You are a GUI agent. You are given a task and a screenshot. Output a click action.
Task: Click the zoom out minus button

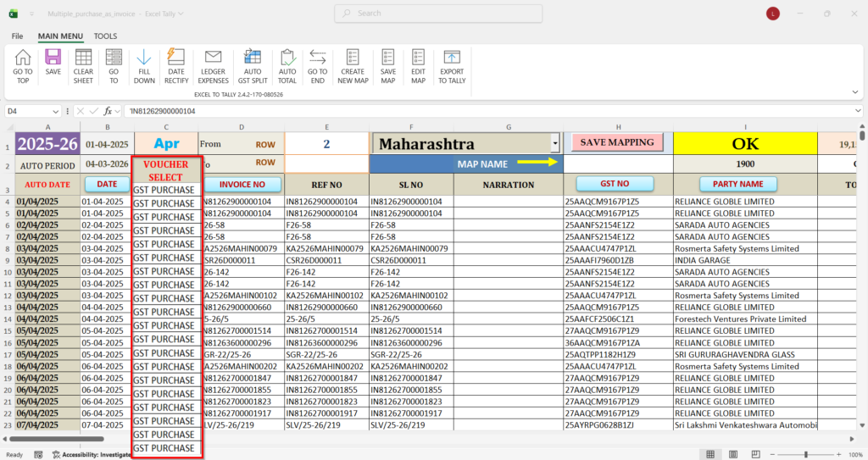coord(773,454)
